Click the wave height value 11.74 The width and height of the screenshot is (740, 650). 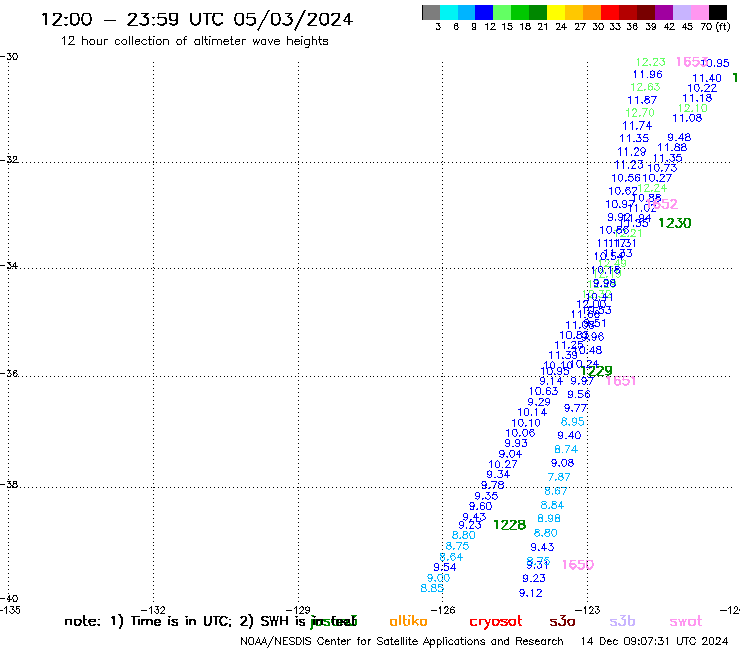637,126
